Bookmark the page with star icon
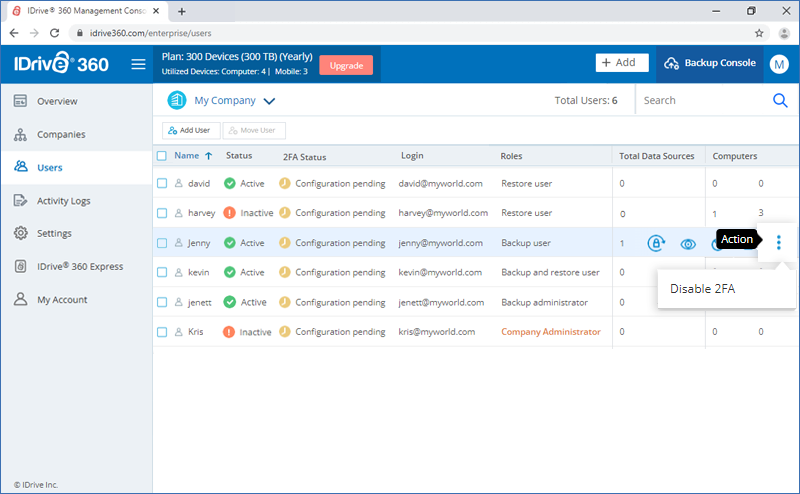 pos(759,33)
